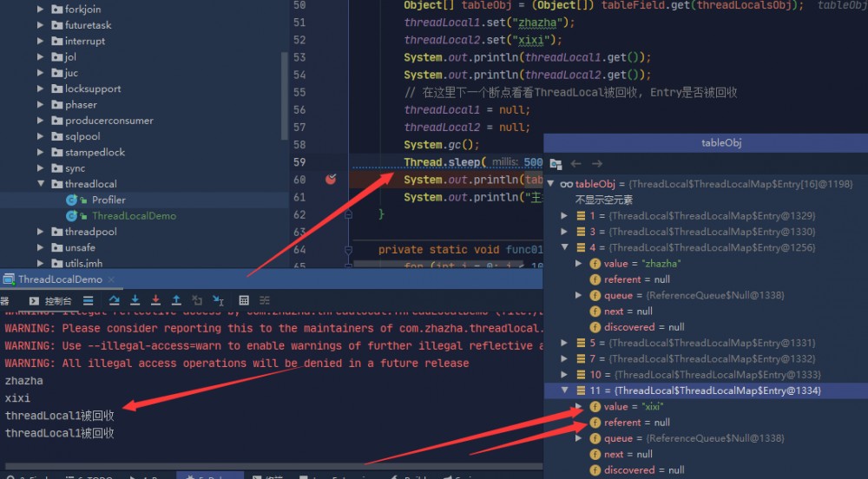Click code line "System.gc();"
Viewport: 868px width, 479px height.
coord(441,145)
